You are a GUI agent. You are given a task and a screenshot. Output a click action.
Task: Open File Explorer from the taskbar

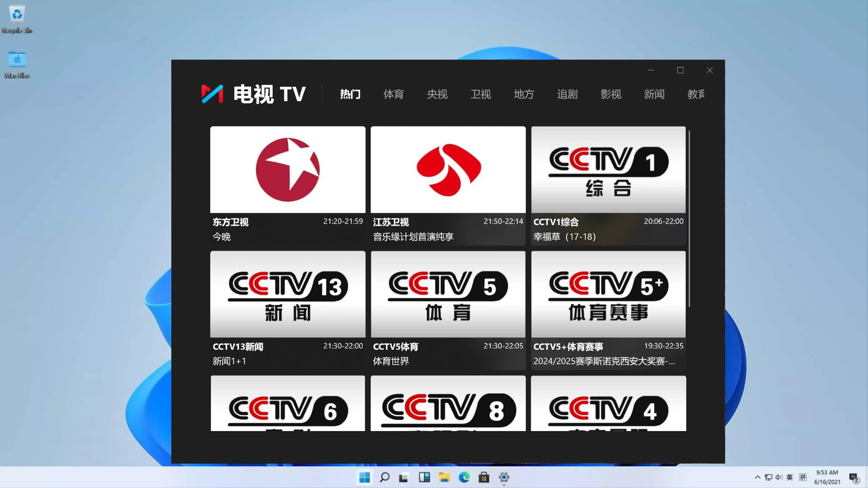click(443, 478)
